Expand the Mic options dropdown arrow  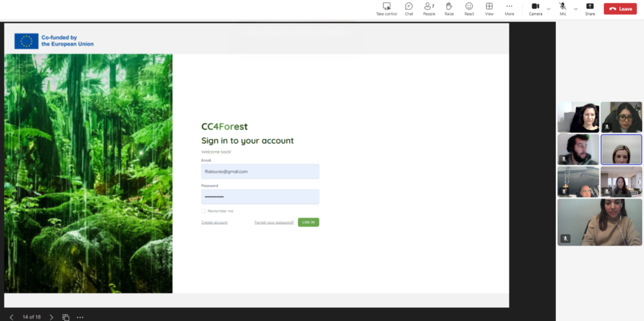click(576, 9)
